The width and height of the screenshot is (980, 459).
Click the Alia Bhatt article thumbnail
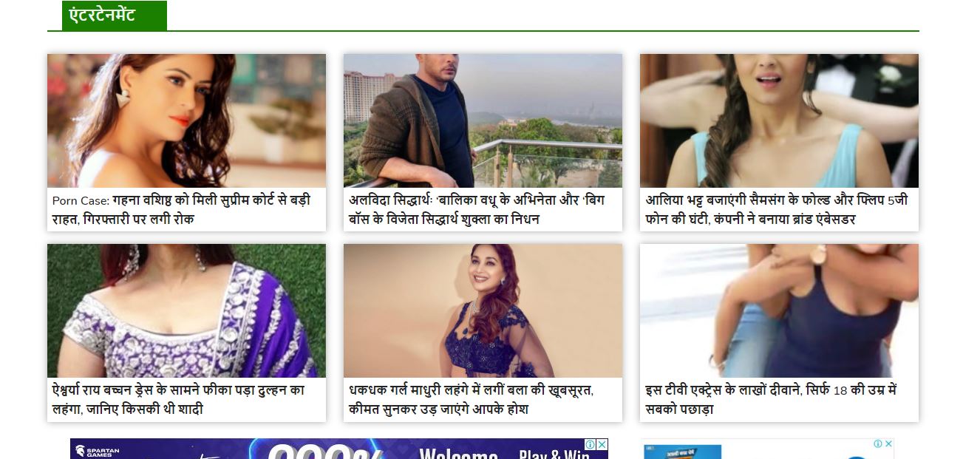tap(779, 120)
